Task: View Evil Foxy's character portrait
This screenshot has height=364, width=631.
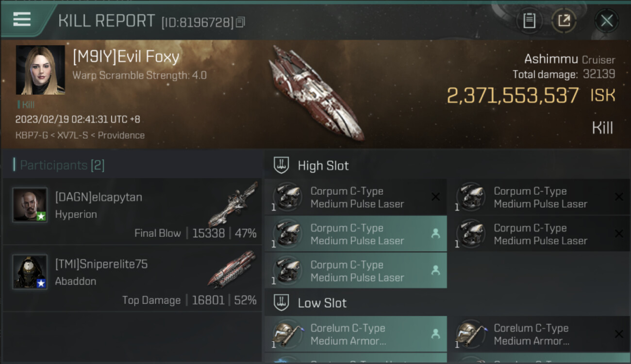Action: (40, 70)
